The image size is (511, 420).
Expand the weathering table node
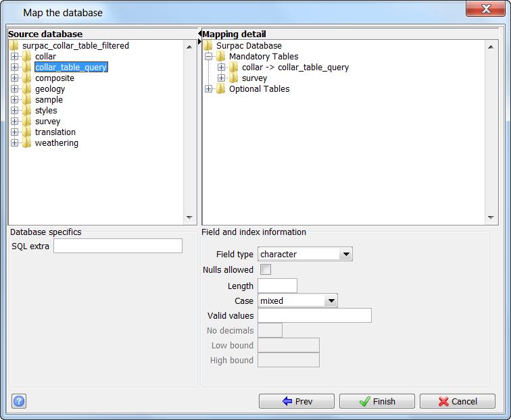pos(14,142)
